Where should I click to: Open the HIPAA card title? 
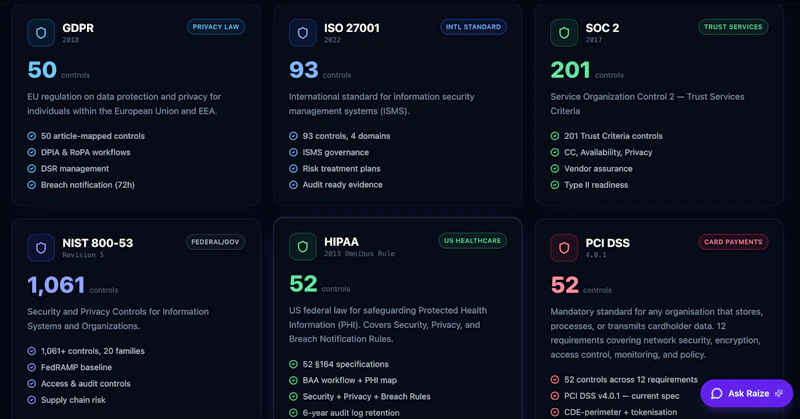[x=341, y=242]
